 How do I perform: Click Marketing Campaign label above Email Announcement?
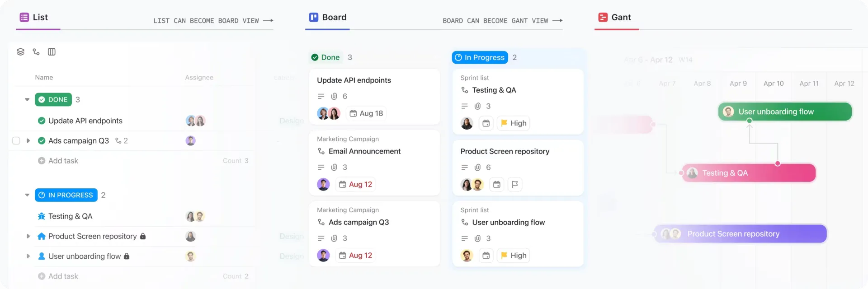(x=348, y=139)
